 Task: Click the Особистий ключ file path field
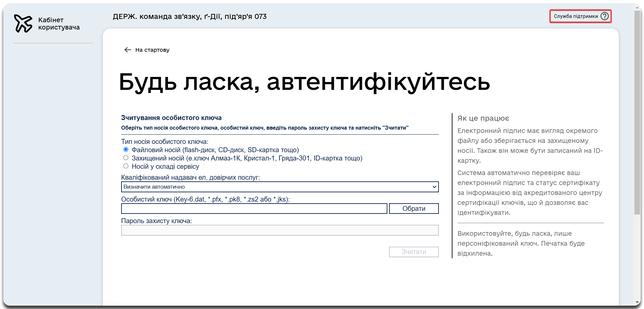[254, 209]
